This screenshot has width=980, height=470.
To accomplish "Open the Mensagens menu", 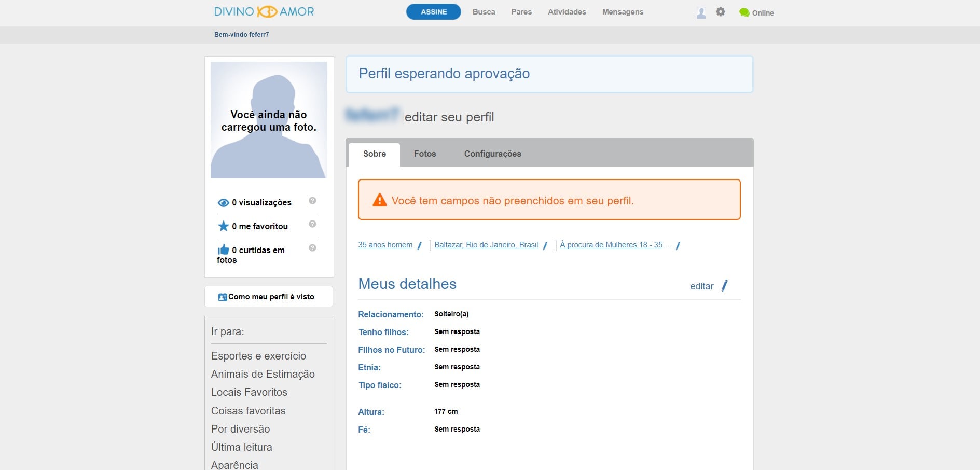I will 623,12.
